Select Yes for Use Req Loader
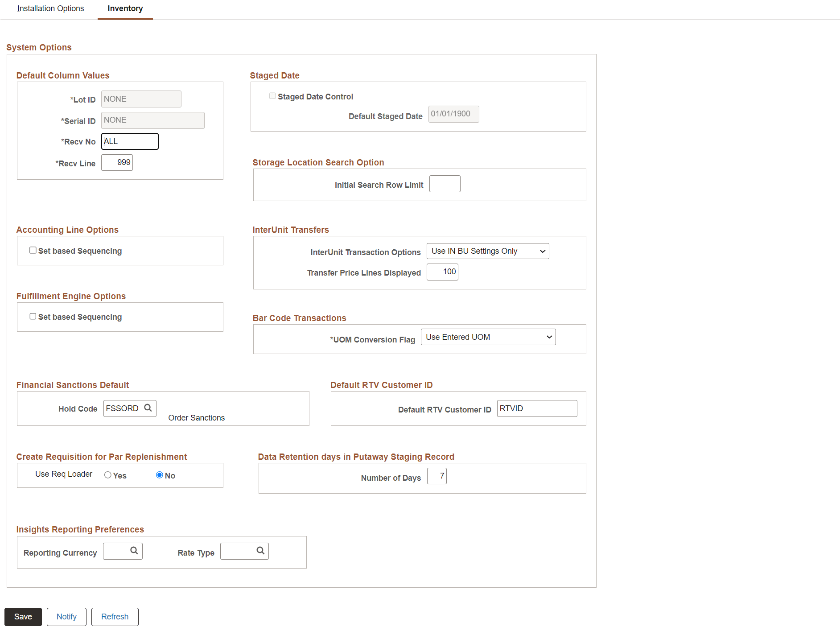840x631 pixels. point(107,475)
